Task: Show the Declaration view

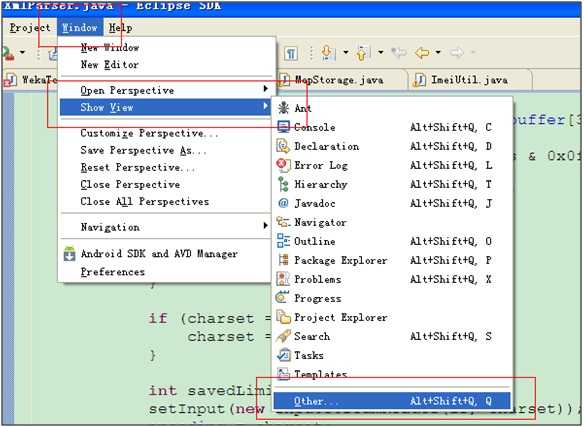Action: pyautogui.click(x=393, y=146)
